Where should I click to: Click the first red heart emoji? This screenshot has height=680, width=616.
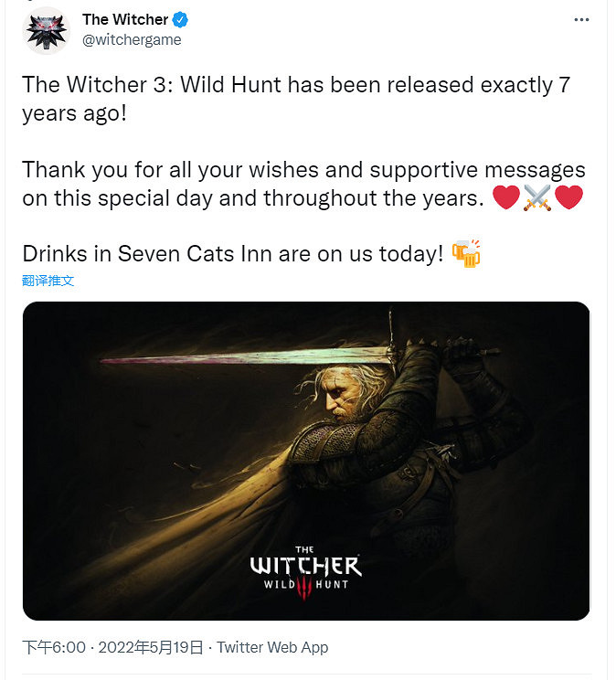505,198
